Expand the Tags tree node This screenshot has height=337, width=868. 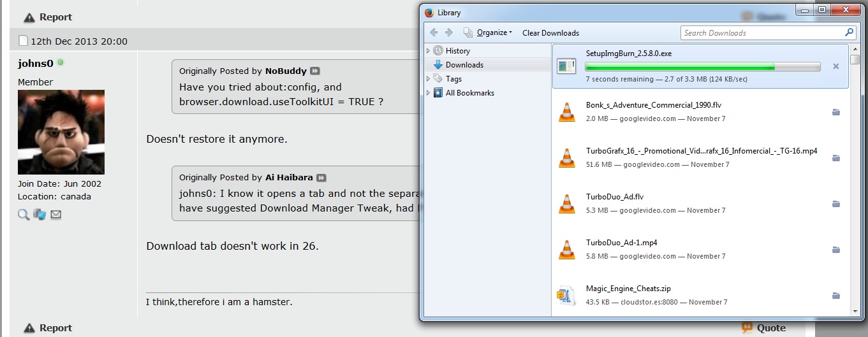tap(429, 79)
